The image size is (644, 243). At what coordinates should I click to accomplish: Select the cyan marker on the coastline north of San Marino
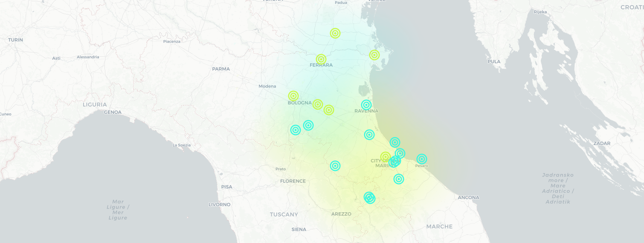point(395,142)
